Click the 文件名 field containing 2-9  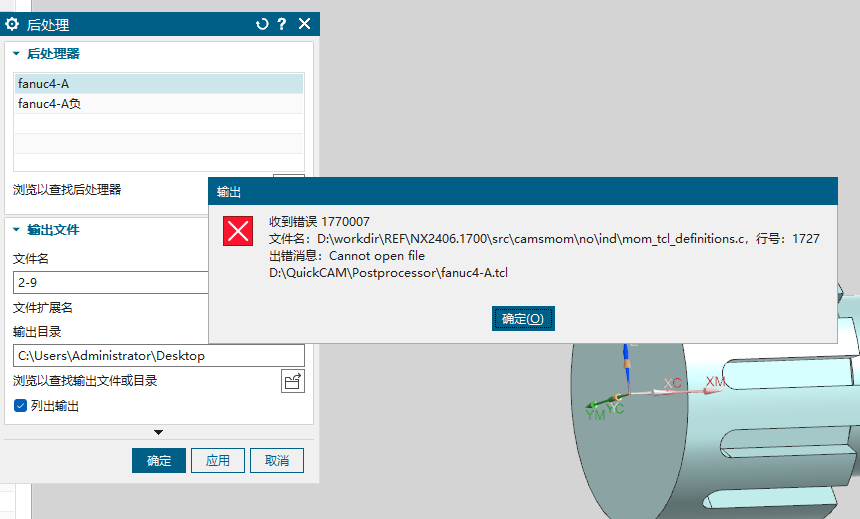[110, 283]
